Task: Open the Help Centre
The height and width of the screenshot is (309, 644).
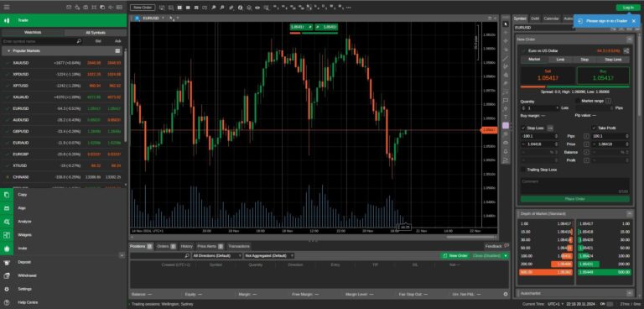Action: tap(64, 302)
